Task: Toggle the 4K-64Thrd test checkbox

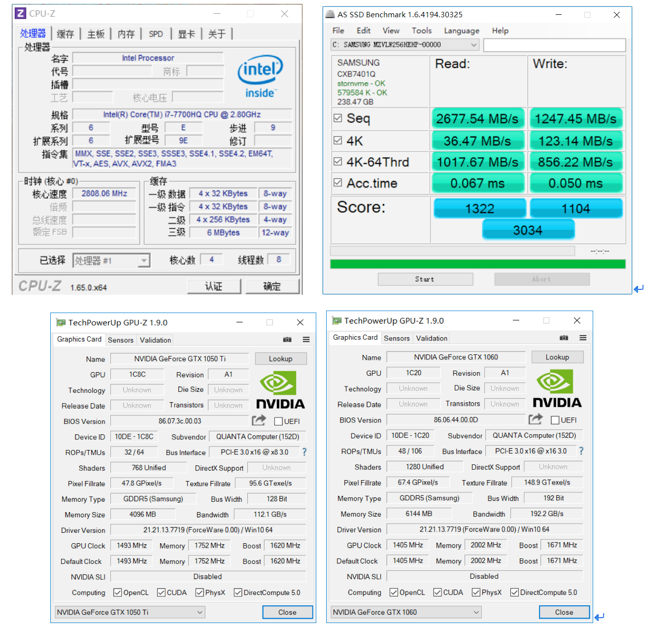Action: 337,162
